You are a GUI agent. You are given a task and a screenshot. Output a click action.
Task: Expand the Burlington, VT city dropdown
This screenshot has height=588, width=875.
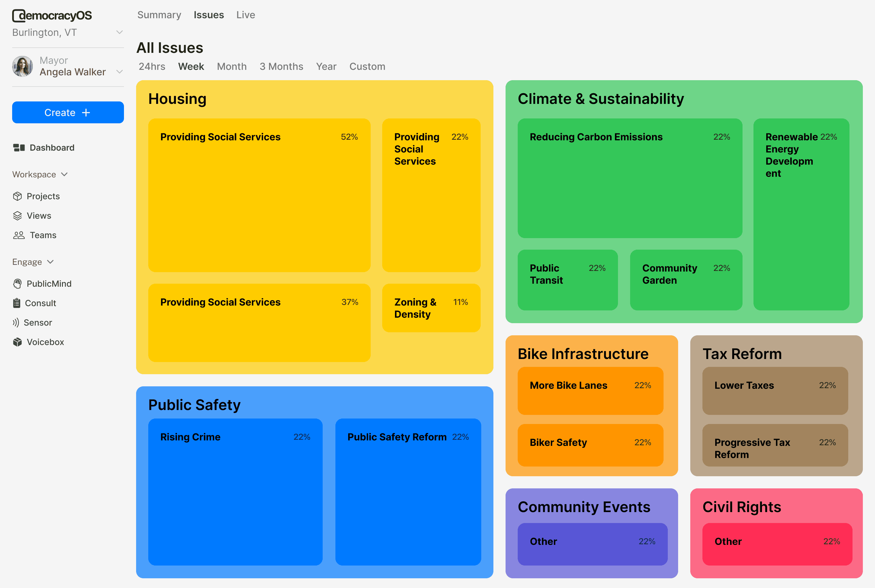pyautogui.click(x=119, y=32)
